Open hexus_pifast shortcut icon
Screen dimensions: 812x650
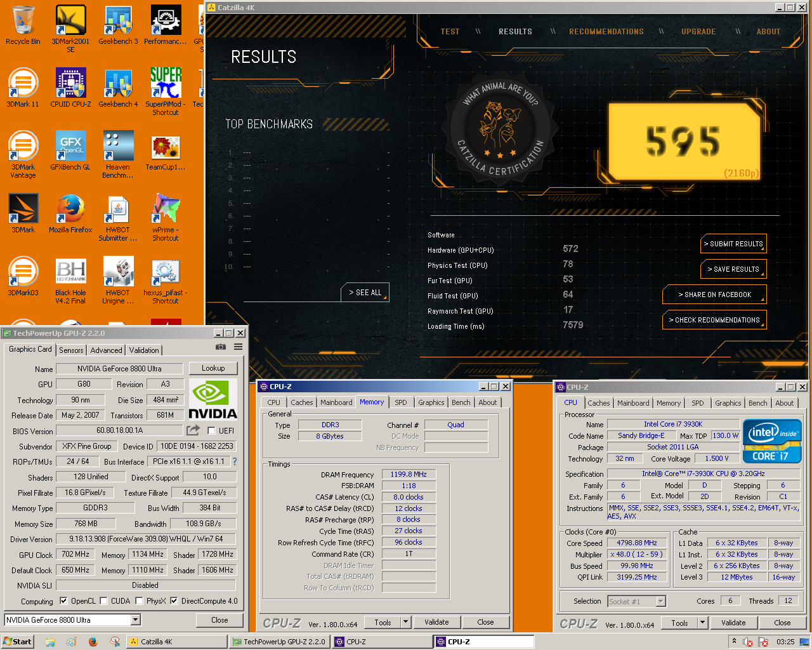tap(166, 281)
